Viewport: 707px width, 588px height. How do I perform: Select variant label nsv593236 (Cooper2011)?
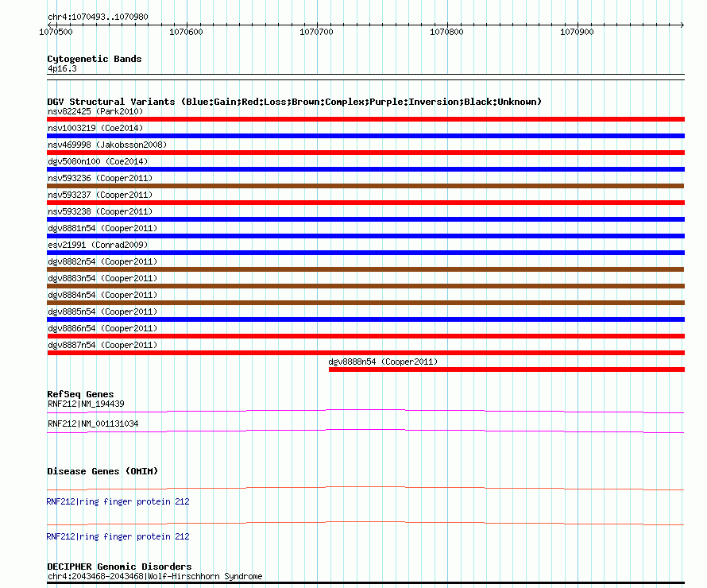(100, 178)
